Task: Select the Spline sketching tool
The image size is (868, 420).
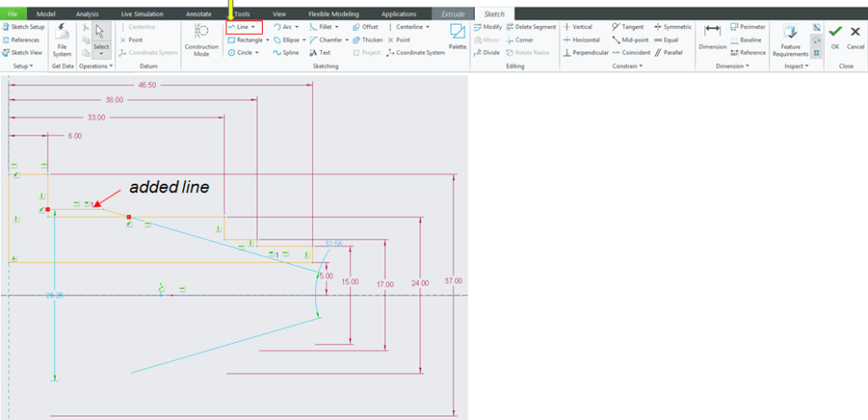Action: (287, 52)
